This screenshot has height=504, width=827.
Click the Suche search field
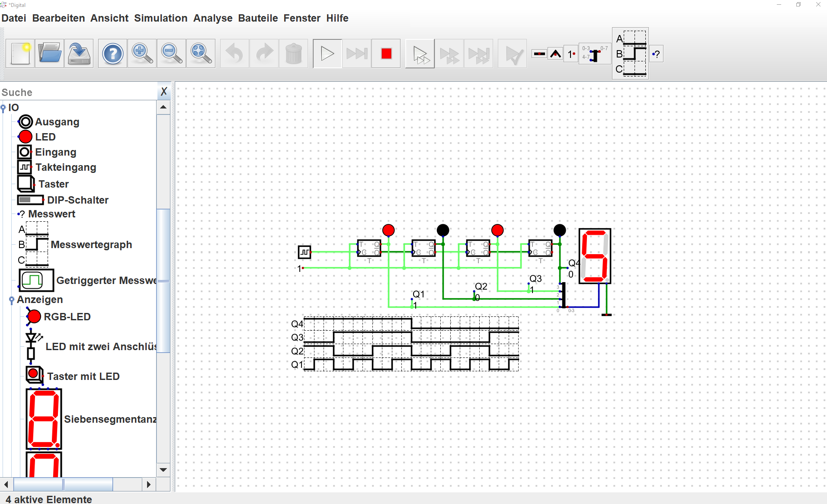pyautogui.click(x=79, y=92)
